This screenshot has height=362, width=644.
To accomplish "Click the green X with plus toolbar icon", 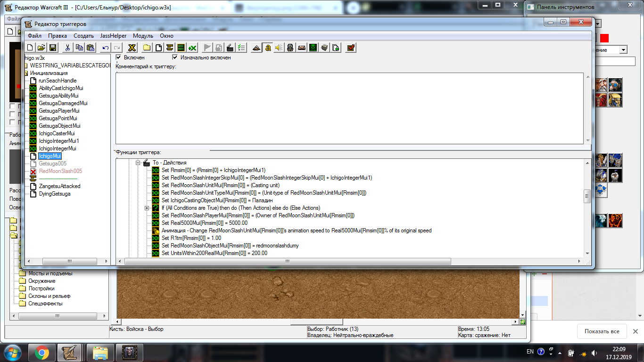I will coord(192,48).
